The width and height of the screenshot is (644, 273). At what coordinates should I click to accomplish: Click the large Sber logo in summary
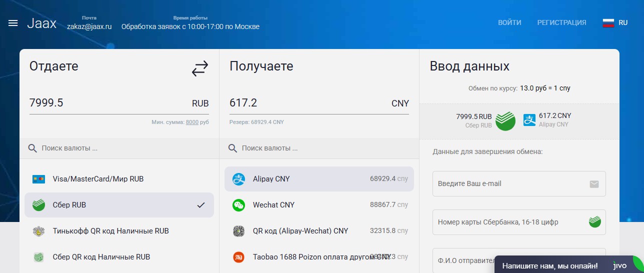[505, 120]
